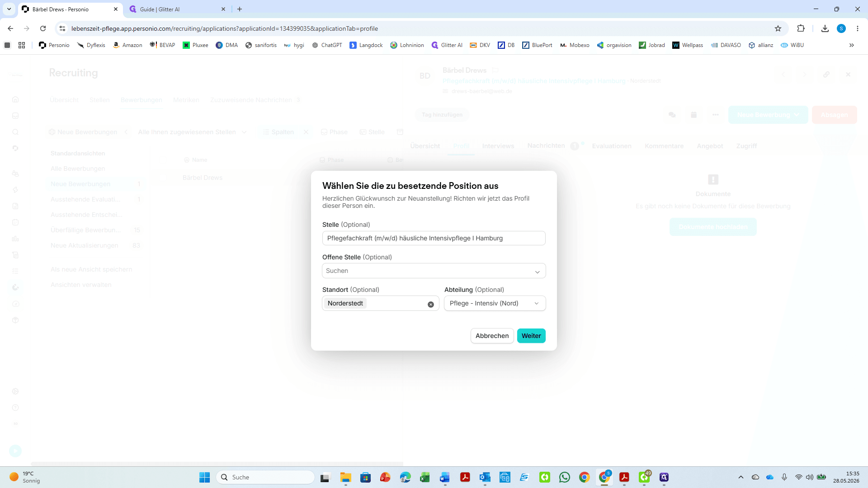The width and height of the screenshot is (868, 488).
Task: Open the Glitter AI bookmark
Action: (447, 45)
